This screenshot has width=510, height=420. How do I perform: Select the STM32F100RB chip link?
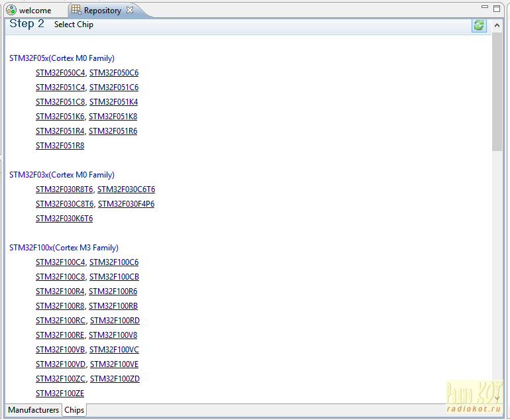click(x=113, y=306)
